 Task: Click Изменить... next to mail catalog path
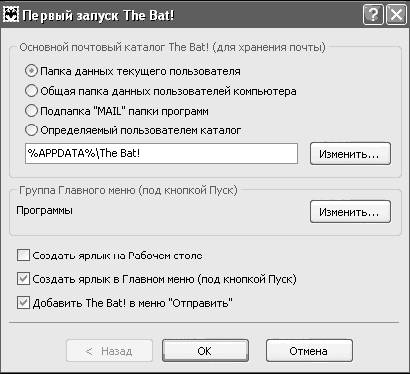click(x=350, y=154)
